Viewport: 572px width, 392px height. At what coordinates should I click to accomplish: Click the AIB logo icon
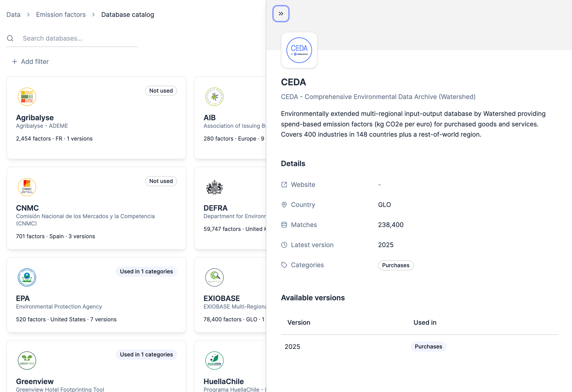tap(214, 97)
